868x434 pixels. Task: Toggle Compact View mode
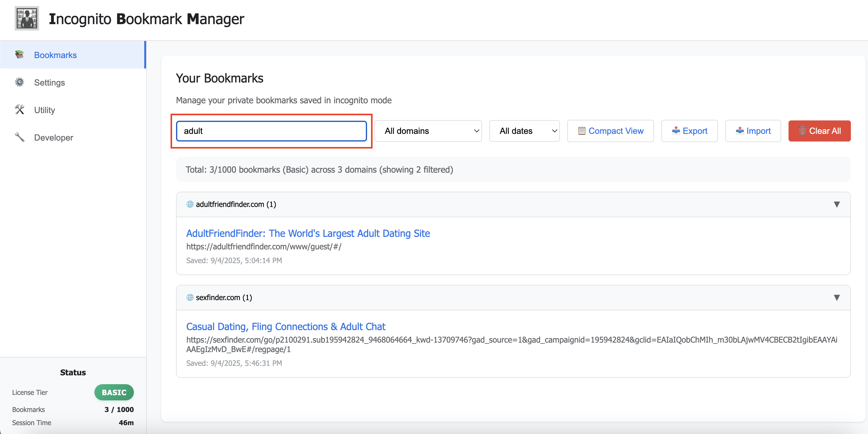point(610,131)
